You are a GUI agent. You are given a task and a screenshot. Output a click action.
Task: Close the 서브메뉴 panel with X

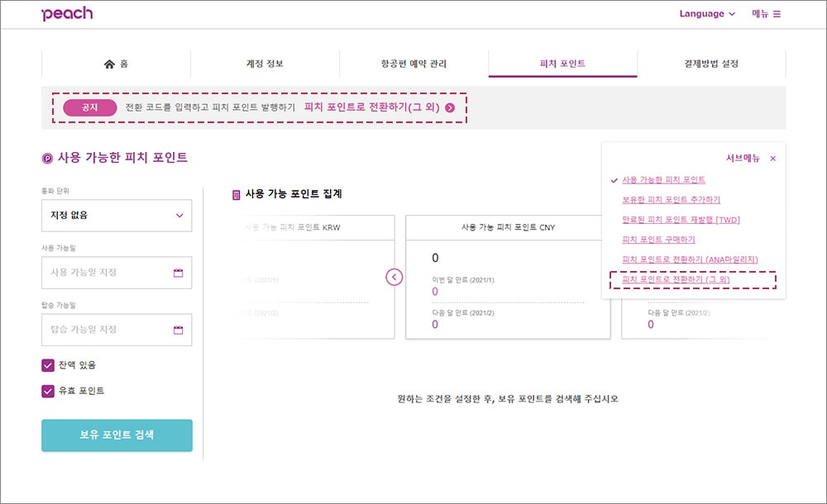pos(772,158)
